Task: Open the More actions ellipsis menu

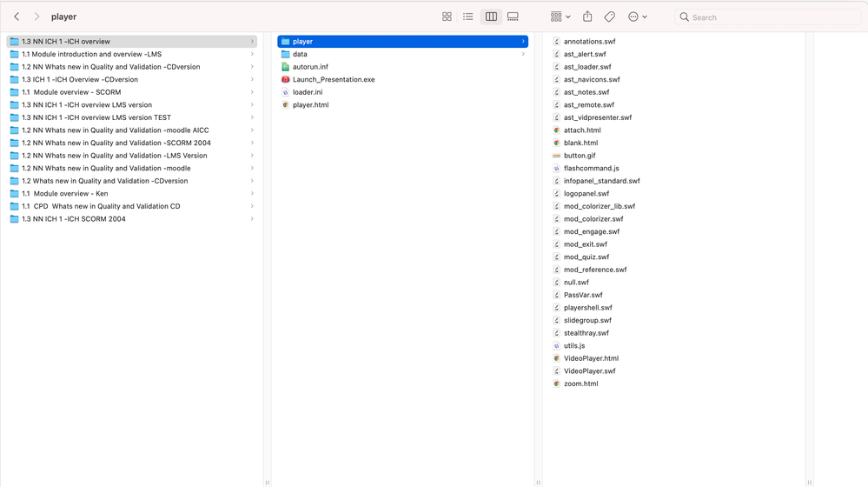Action: coord(637,17)
